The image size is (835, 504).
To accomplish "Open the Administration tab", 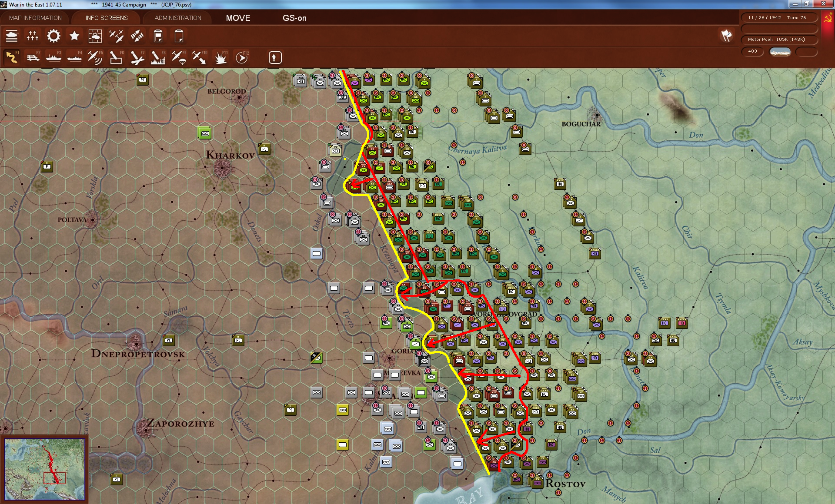I will point(178,18).
